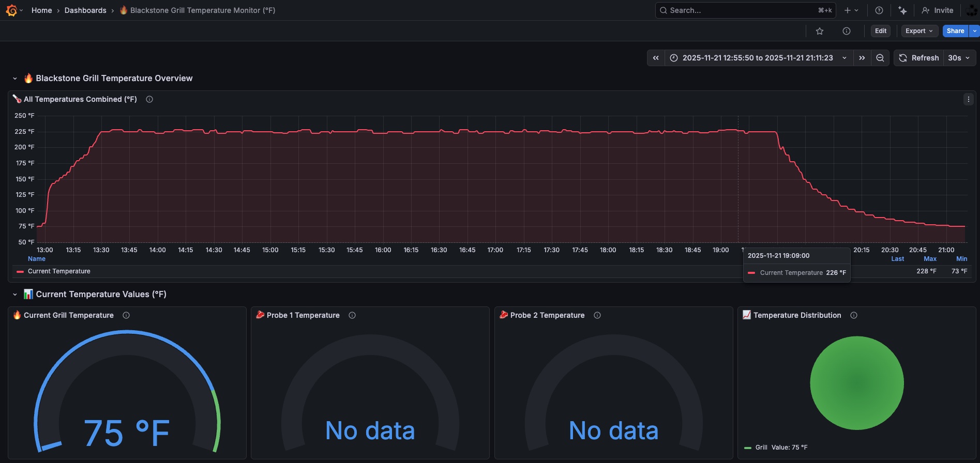Image resolution: width=980 pixels, height=463 pixels.
Task: Click the 75 °F gauge value
Action: pyautogui.click(x=127, y=433)
